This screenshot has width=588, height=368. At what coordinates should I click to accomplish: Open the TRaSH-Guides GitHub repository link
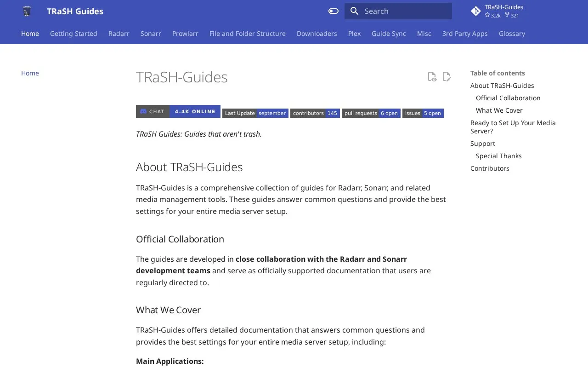click(518, 11)
